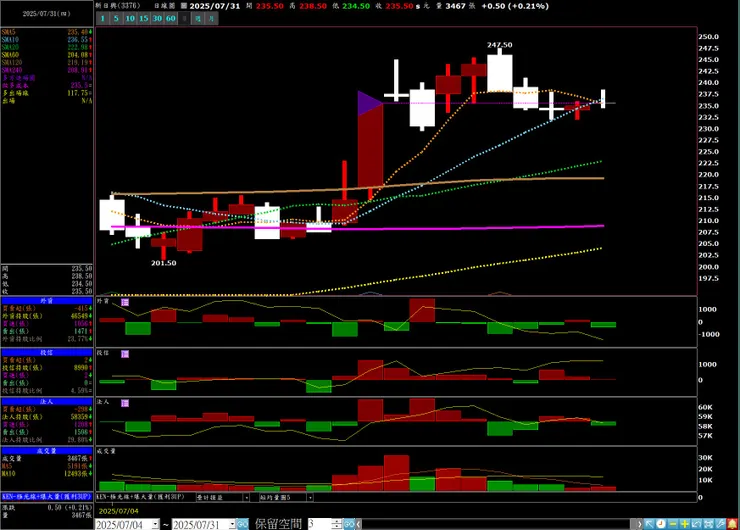Viewport: 740px width, 530px height.
Task: Click the fit-range icon in bottom toolbar
Action: 708,524
